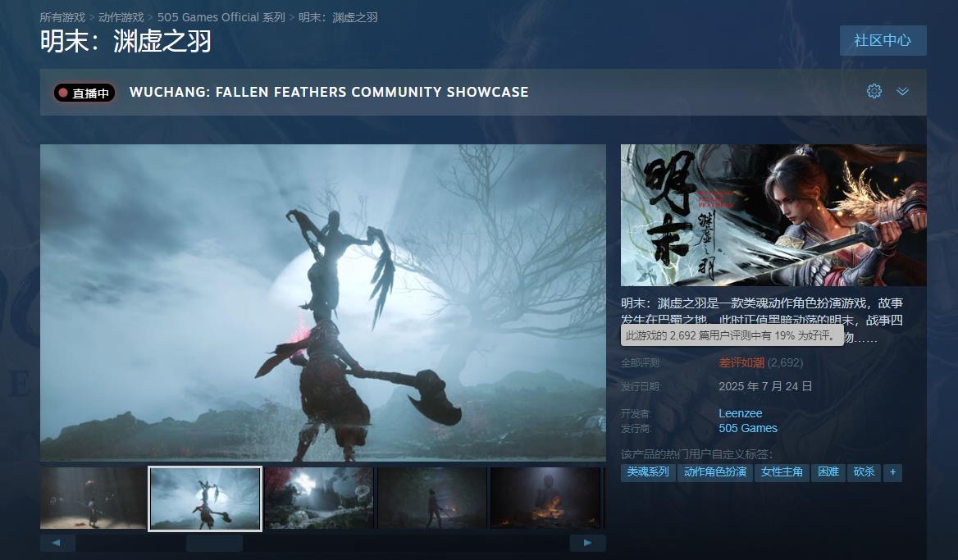This screenshot has width=958, height=560.
Task: Open publisher 505 Games link
Action: 747,428
